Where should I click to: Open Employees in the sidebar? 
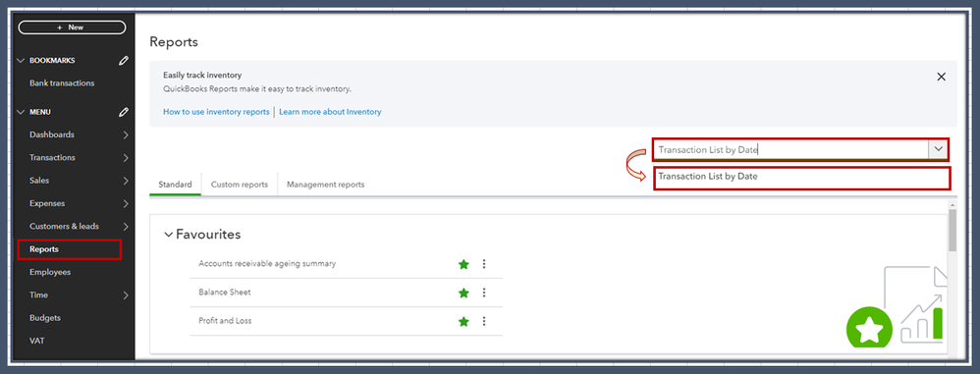click(x=50, y=272)
